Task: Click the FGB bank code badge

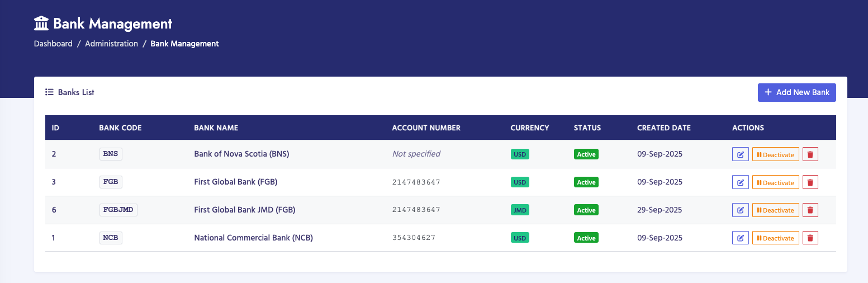Action: click(x=111, y=182)
